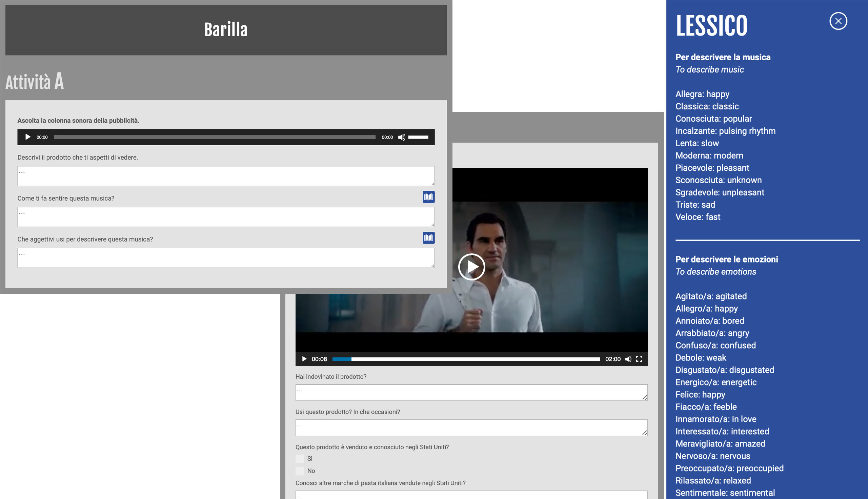868x499 pixels.
Task: Enter fullscreen mode for the video
Action: 639,359
